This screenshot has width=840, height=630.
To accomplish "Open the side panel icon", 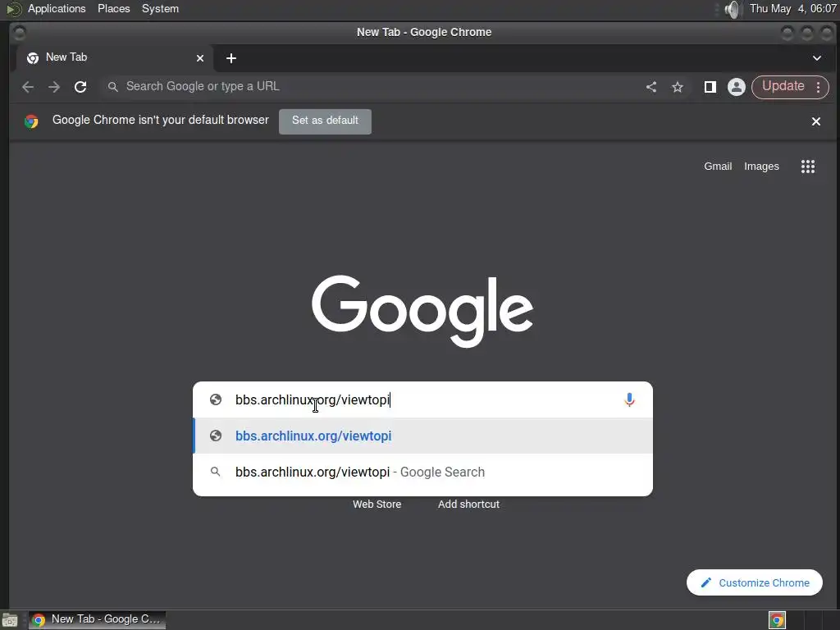I will click(x=710, y=87).
